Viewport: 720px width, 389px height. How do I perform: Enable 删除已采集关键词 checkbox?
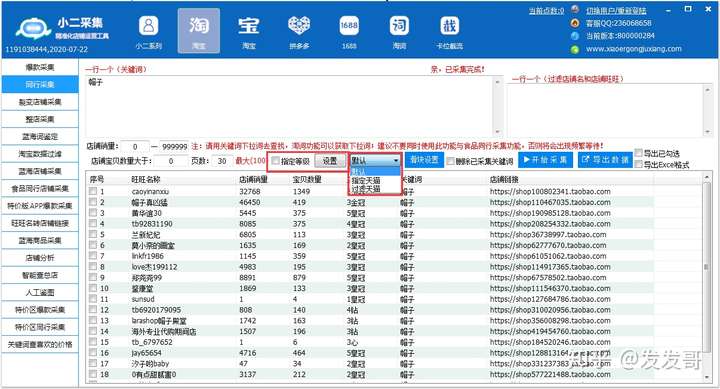(x=450, y=161)
